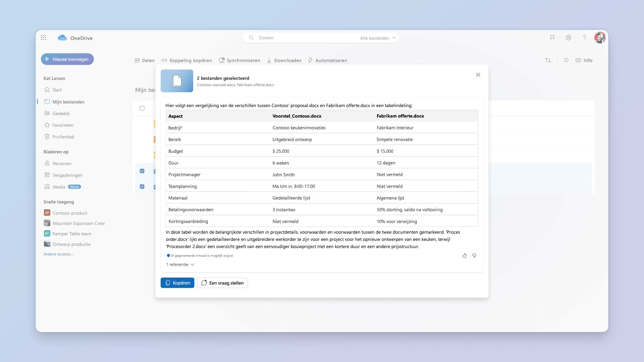
Task: Open the help question mark icon
Action: (585, 38)
